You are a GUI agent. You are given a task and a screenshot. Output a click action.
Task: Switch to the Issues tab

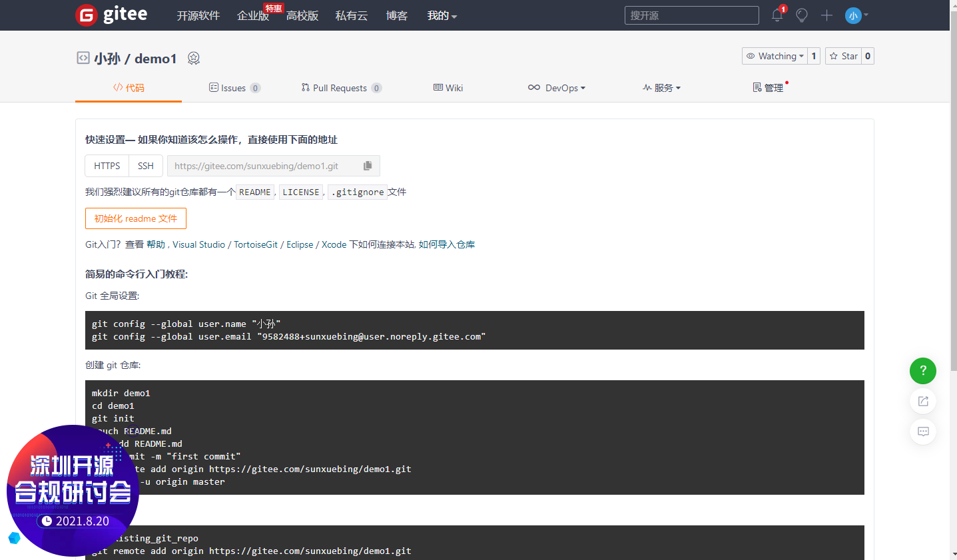click(x=234, y=88)
